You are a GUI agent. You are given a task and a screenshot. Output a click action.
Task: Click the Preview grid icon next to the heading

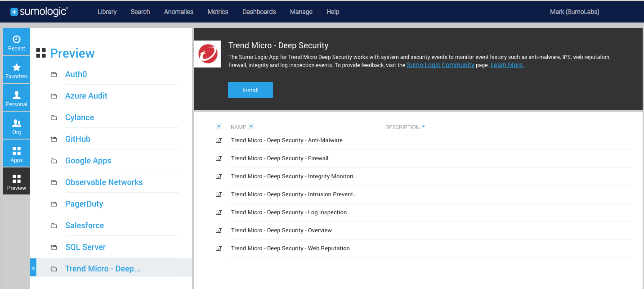(41, 53)
